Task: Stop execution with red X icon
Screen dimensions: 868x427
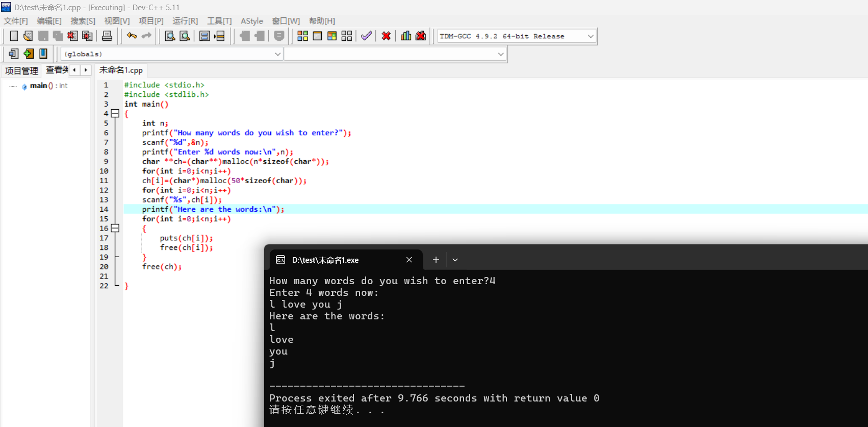Action: tap(386, 36)
